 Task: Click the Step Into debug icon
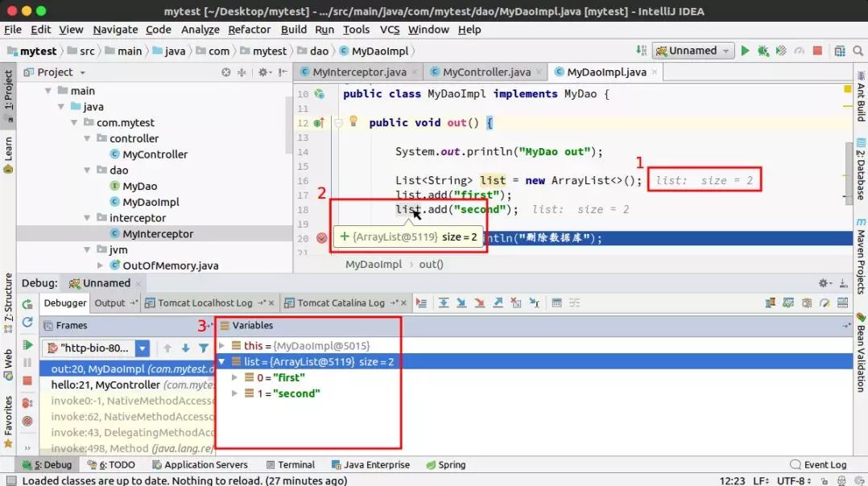click(x=461, y=302)
